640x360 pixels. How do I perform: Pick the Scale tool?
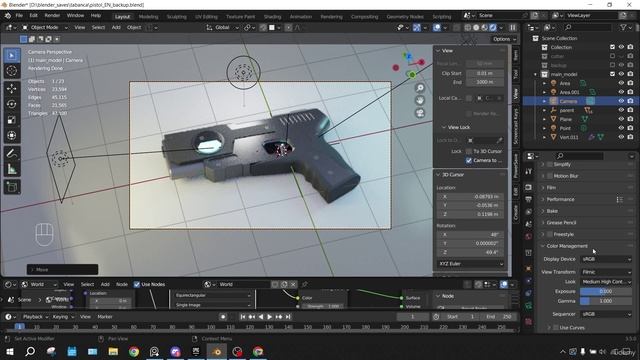[x=12, y=120]
